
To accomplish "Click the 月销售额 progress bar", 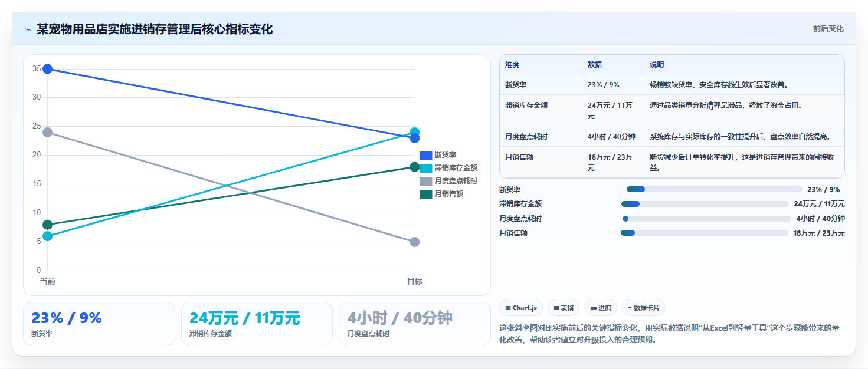I will (705, 233).
